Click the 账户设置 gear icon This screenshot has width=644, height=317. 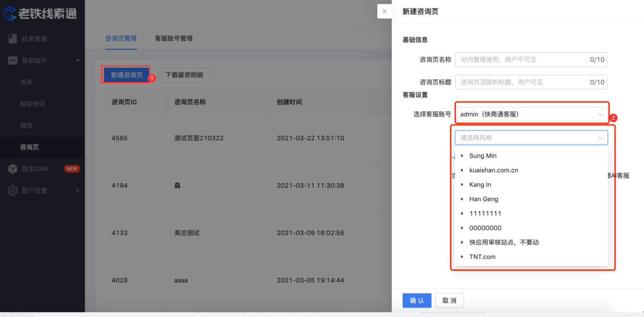tap(13, 190)
